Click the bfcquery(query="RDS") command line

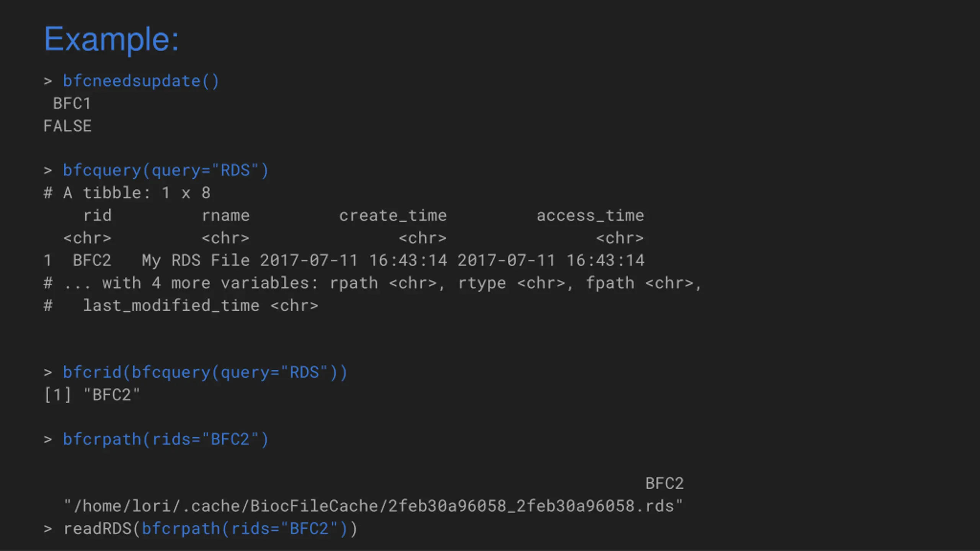point(165,170)
